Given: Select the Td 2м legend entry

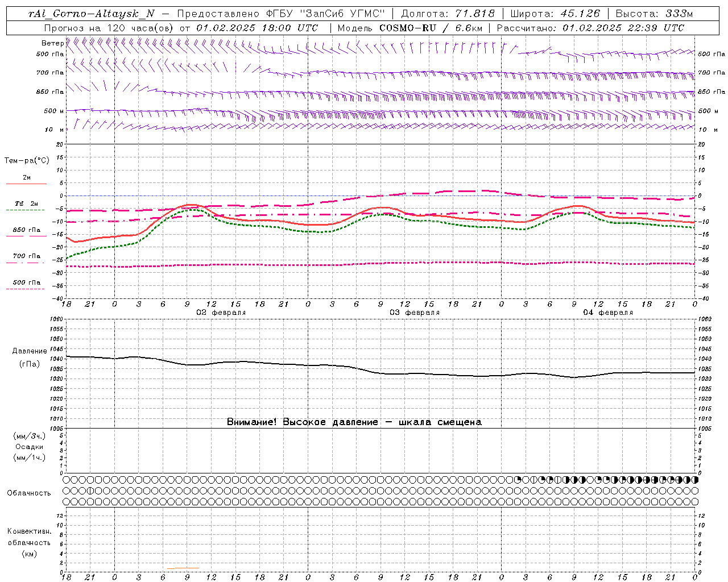Looking at the screenshot, I should [26, 203].
